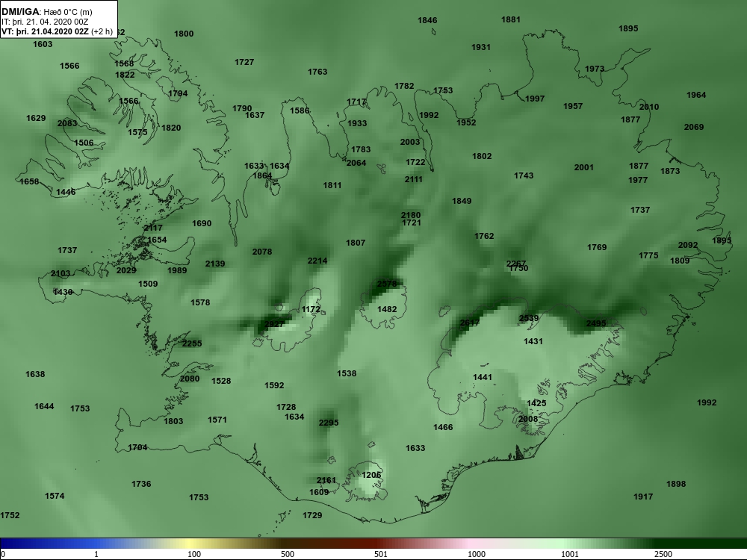Click the 2117 height label

(153, 228)
